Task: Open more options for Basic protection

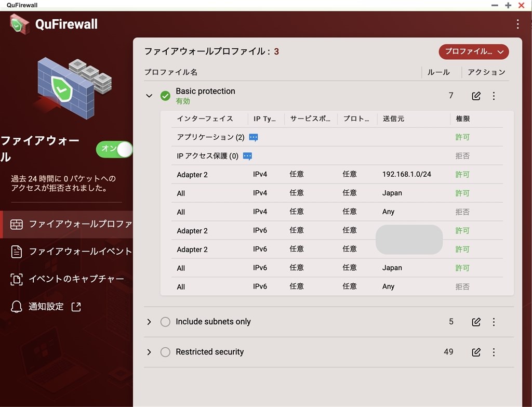Action: point(493,96)
